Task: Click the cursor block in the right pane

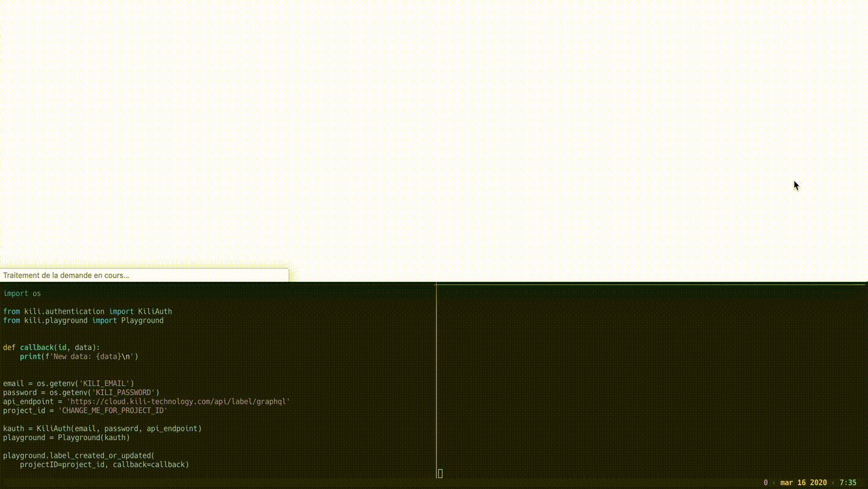Action: 440,472
